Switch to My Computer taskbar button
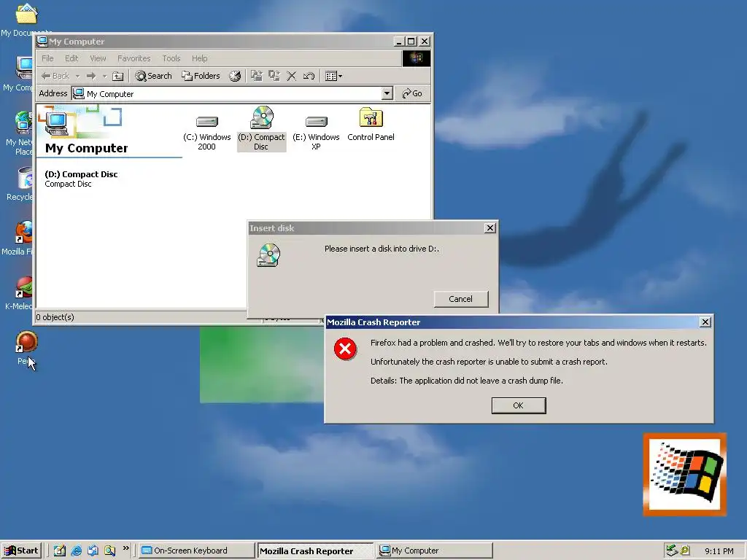 tap(435, 551)
